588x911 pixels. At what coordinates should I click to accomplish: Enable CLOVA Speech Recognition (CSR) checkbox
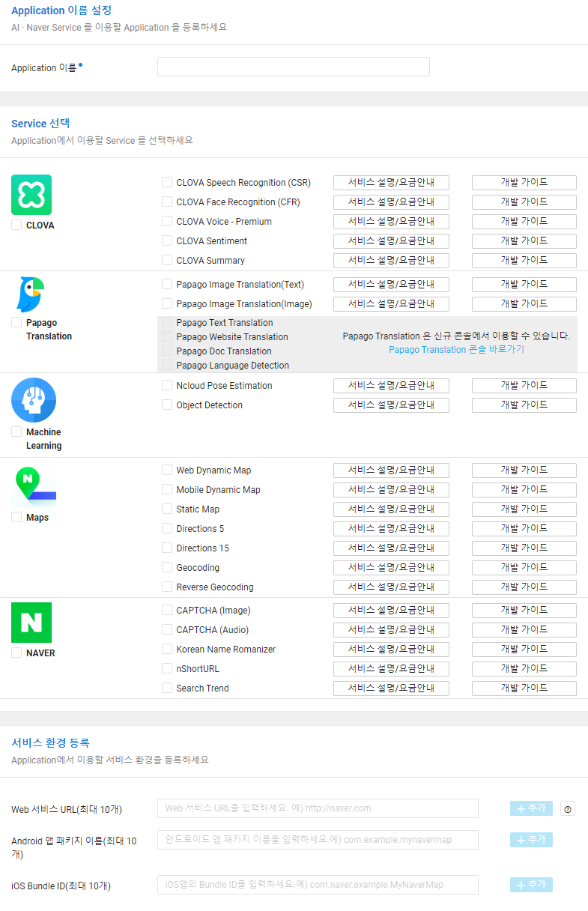tap(167, 182)
